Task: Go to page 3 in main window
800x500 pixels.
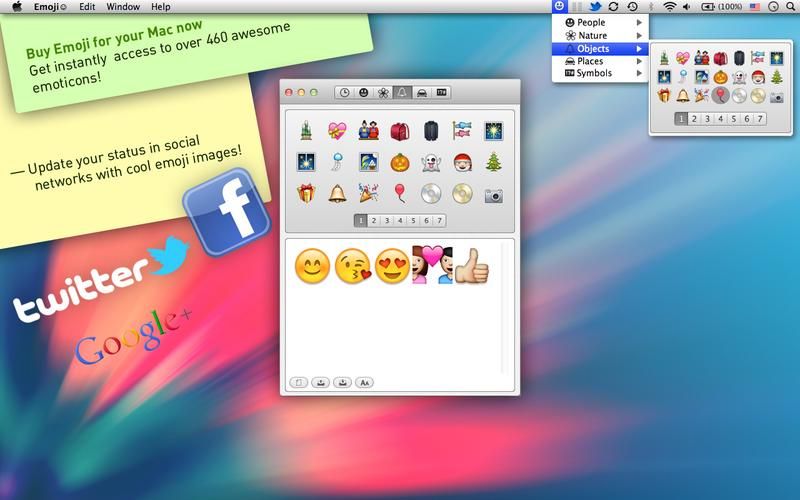Action: tap(388, 221)
